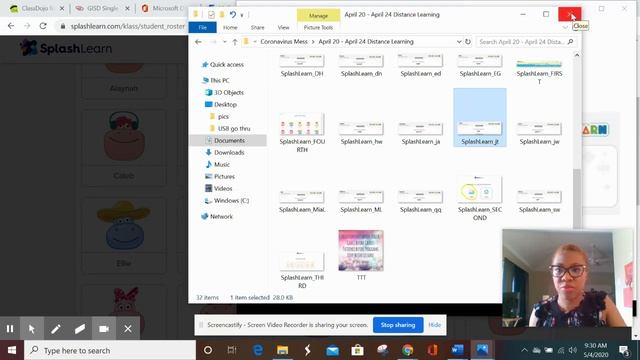Select the SplashLearn_jw file
Screen dimensions: 640x360
pyautogui.click(x=539, y=134)
